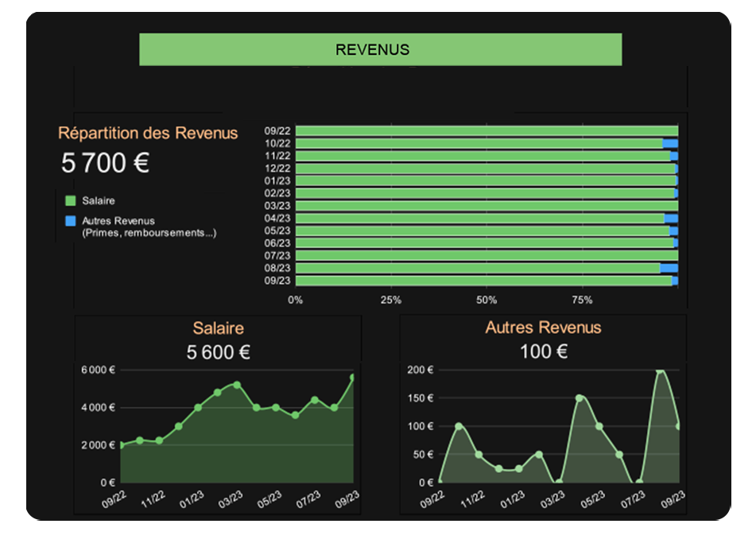Select the Répartition des Revenus title
The height and width of the screenshot is (547, 756).
point(148,133)
